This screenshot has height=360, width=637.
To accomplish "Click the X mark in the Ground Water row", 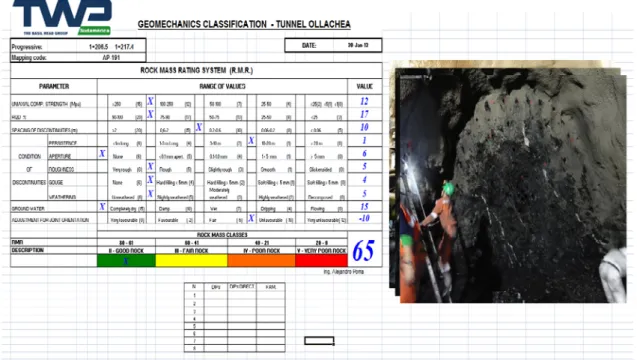I will pyautogui.click(x=102, y=206).
